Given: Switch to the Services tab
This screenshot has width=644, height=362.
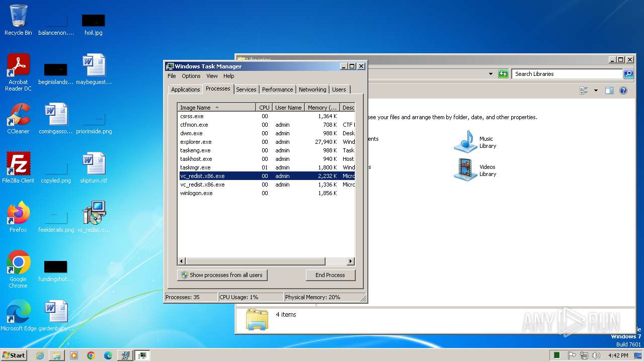Looking at the screenshot, I should [x=246, y=89].
